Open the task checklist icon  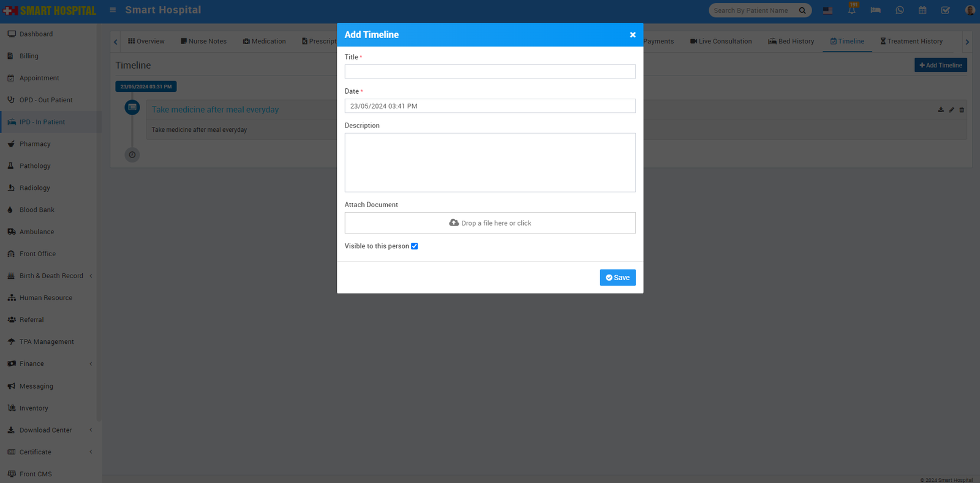[x=945, y=10]
